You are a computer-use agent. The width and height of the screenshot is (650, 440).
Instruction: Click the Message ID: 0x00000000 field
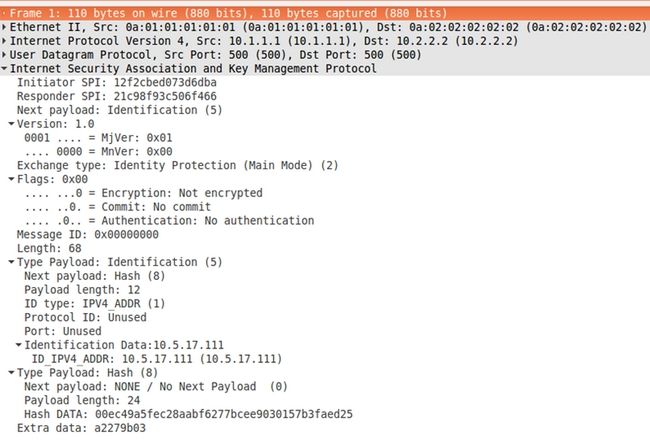pyautogui.click(x=88, y=234)
